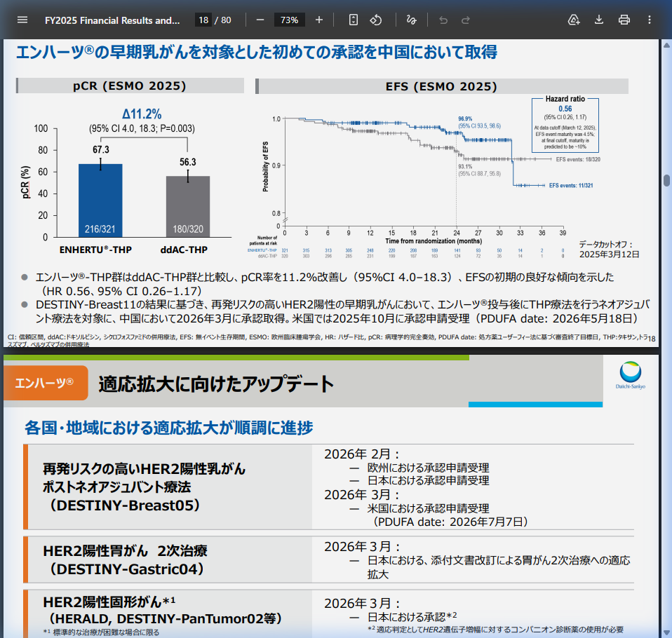Click the scrollbar up arrow
This screenshot has height=638, width=672.
pos(667,45)
